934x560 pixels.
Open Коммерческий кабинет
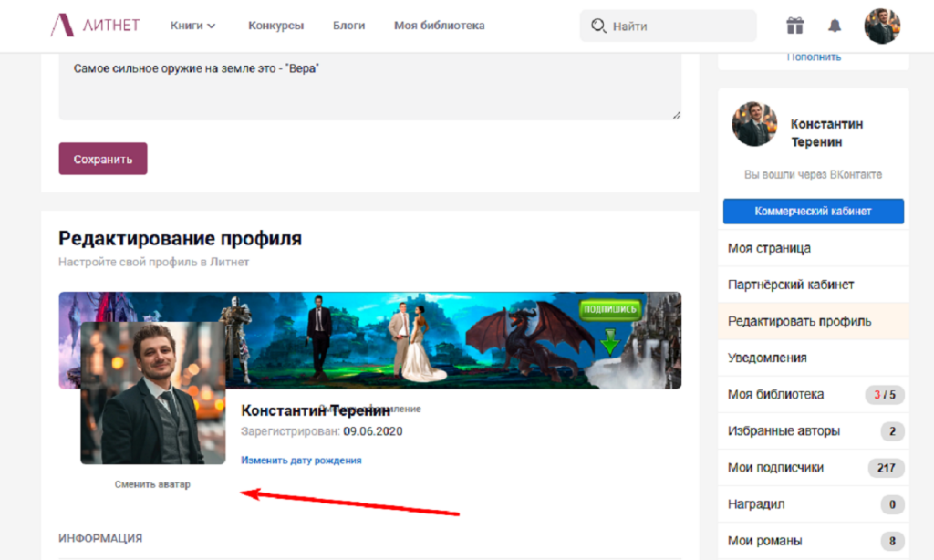coord(813,211)
